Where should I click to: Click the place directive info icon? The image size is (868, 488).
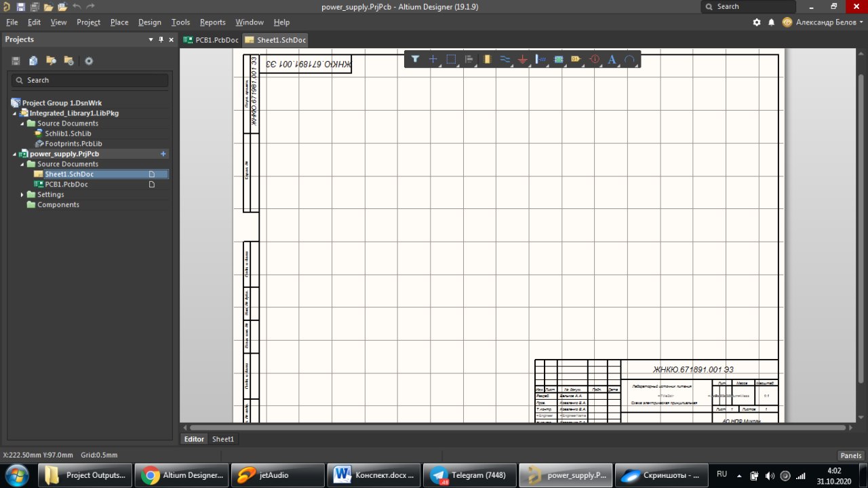tap(595, 59)
